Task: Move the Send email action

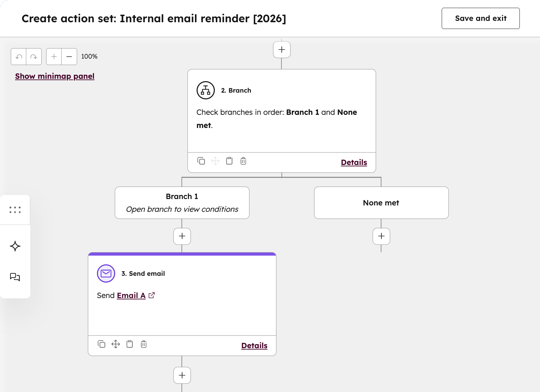Action: coord(115,344)
